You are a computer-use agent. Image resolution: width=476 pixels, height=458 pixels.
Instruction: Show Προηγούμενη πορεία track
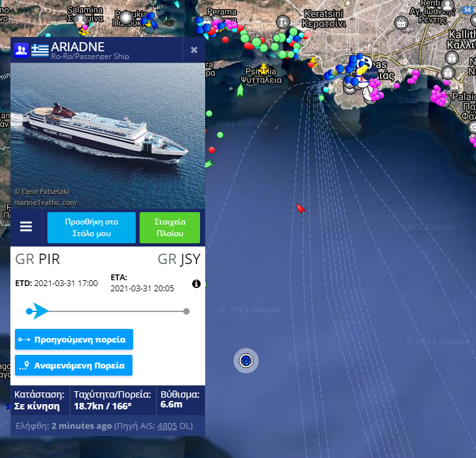pyautogui.click(x=74, y=339)
